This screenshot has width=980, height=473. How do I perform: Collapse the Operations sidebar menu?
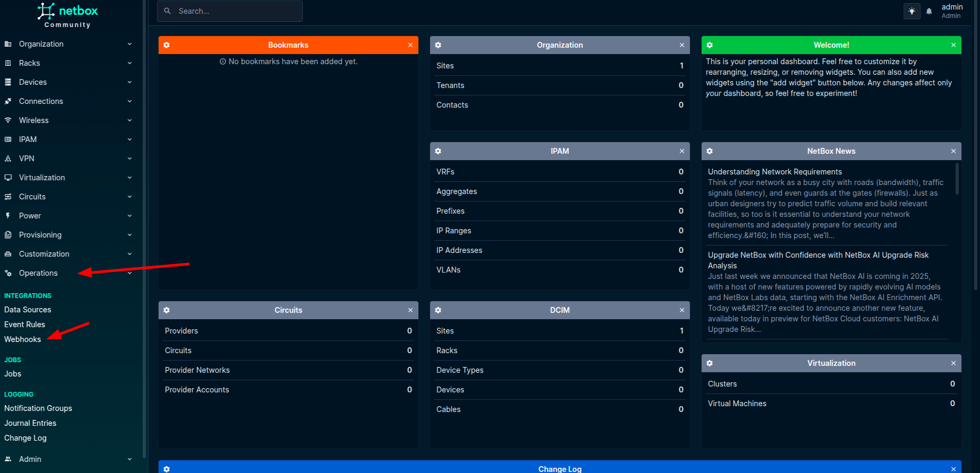click(x=68, y=273)
